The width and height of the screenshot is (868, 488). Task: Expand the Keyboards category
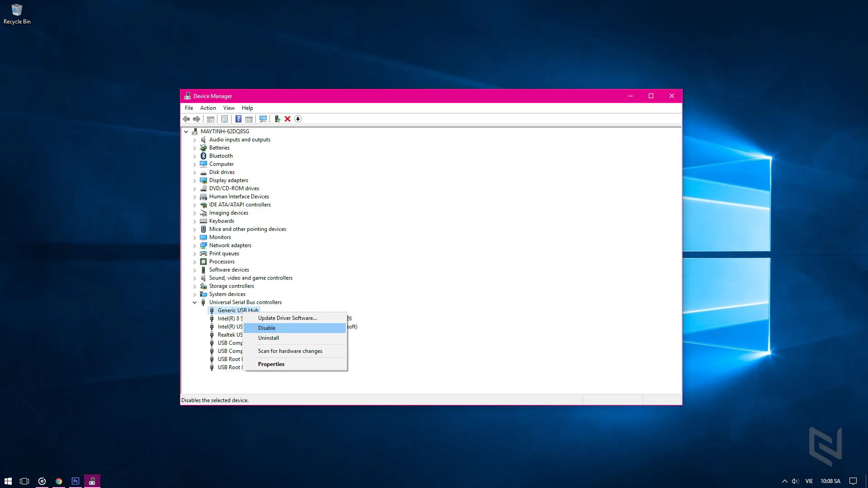195,221
